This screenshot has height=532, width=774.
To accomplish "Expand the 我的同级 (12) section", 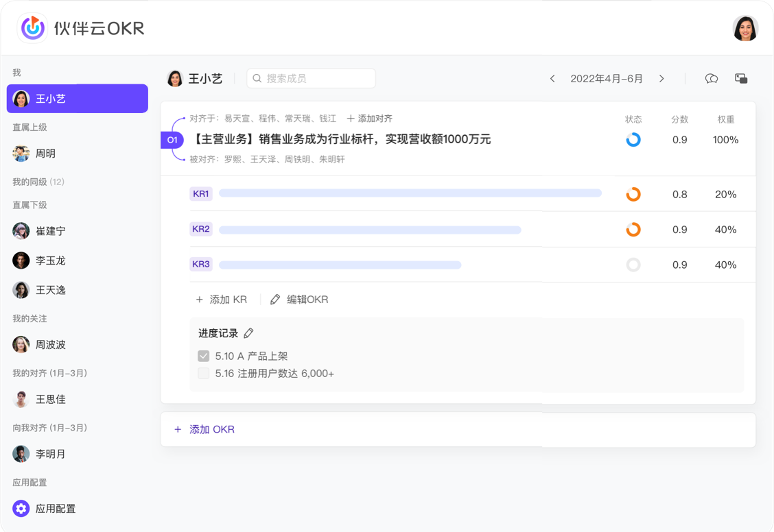I will 38,182.
